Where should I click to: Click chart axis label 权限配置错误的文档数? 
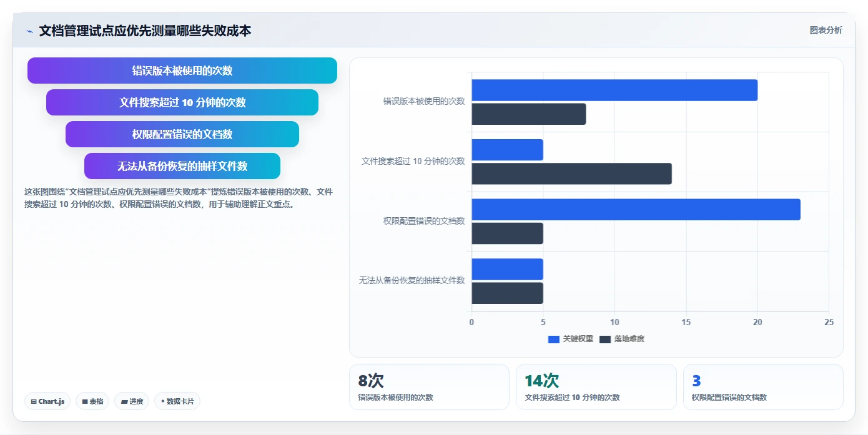click(424, 221)
